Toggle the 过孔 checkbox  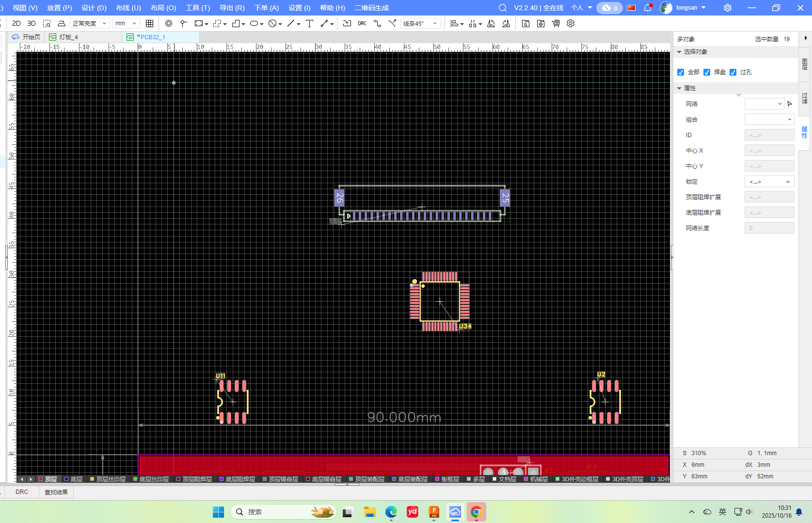coord(733,72)
